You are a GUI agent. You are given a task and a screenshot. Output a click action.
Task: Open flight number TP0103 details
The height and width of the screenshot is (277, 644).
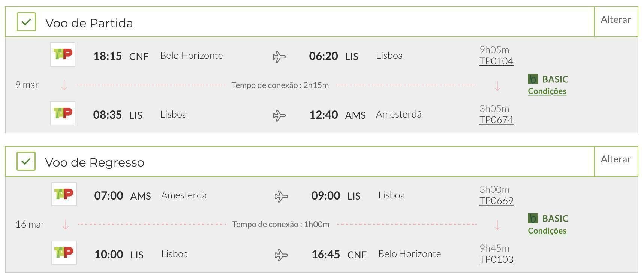pos(496,259)
